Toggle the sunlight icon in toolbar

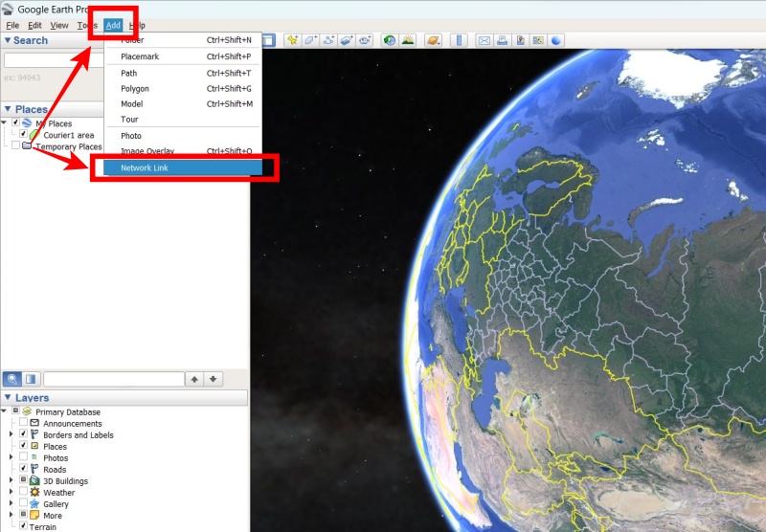(x=408, y=40)
